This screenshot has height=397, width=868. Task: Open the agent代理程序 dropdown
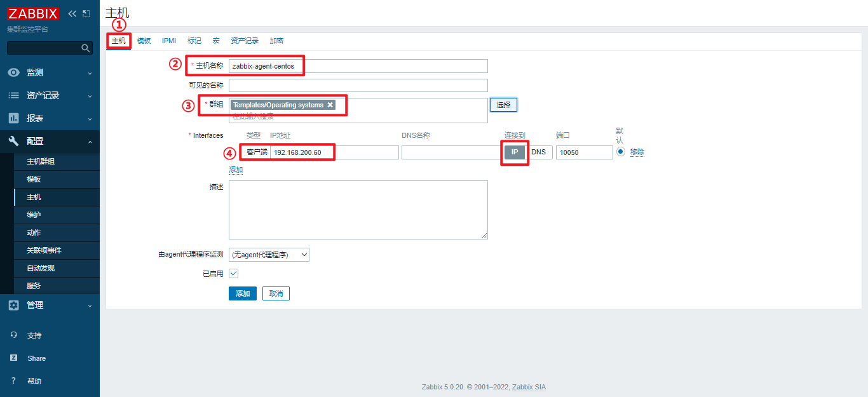pyautogui.click(x=269, y=255)
